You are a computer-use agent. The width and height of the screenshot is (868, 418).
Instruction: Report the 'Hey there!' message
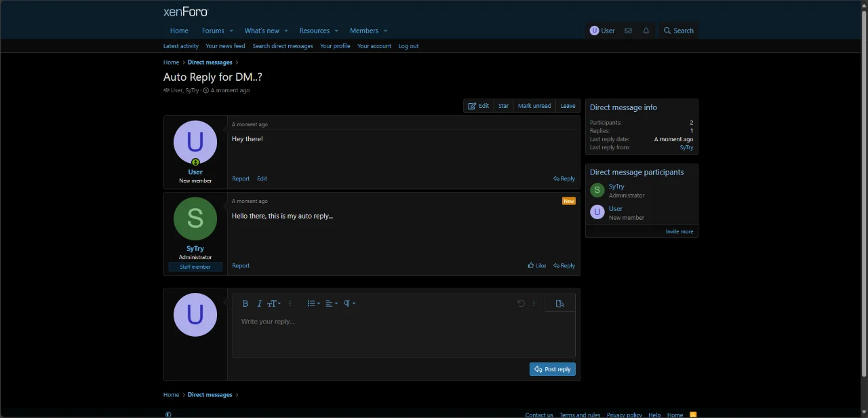tap(241, 178)
